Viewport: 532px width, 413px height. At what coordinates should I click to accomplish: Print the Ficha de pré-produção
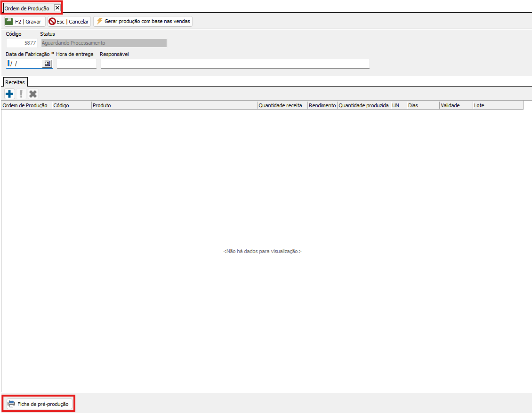tap(39, 404)
